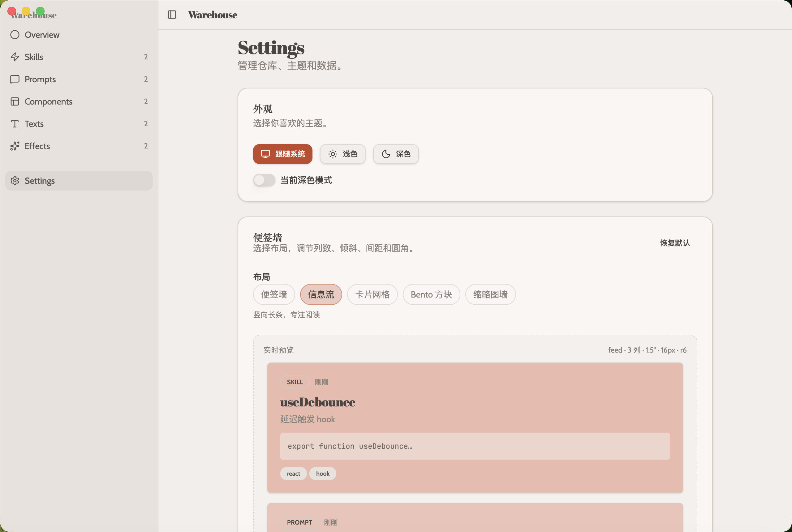
Task: Click the macOS green maximize window button
Action: [x=41, y=11]
